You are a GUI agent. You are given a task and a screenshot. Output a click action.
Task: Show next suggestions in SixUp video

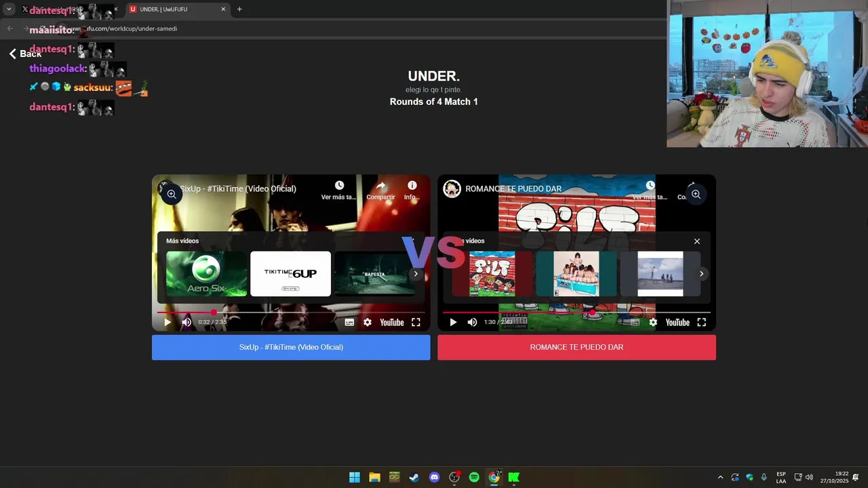pos(416,274)
